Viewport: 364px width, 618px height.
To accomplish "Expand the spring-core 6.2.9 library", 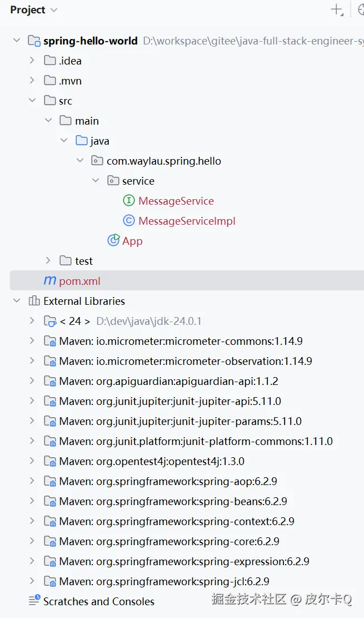I will [x=32, y=541].
